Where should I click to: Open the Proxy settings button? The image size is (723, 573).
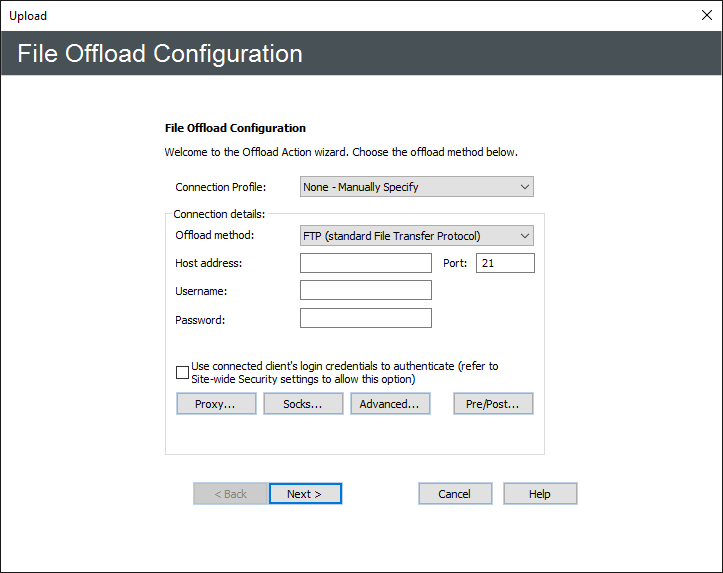[x=216, y=404]
